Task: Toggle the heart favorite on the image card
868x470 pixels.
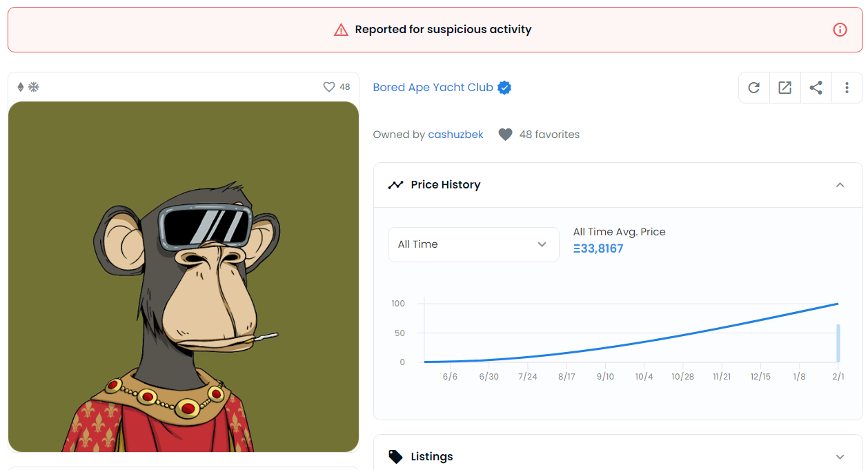Action: 329,87
